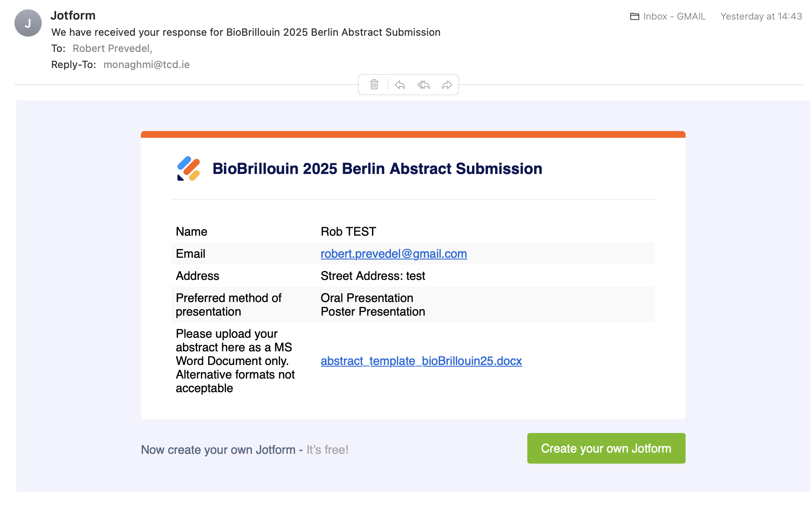Viewport: 812px width, 507px height.
Task: Click the Yesterday at 14:43 timestamp
Action: 761,17
